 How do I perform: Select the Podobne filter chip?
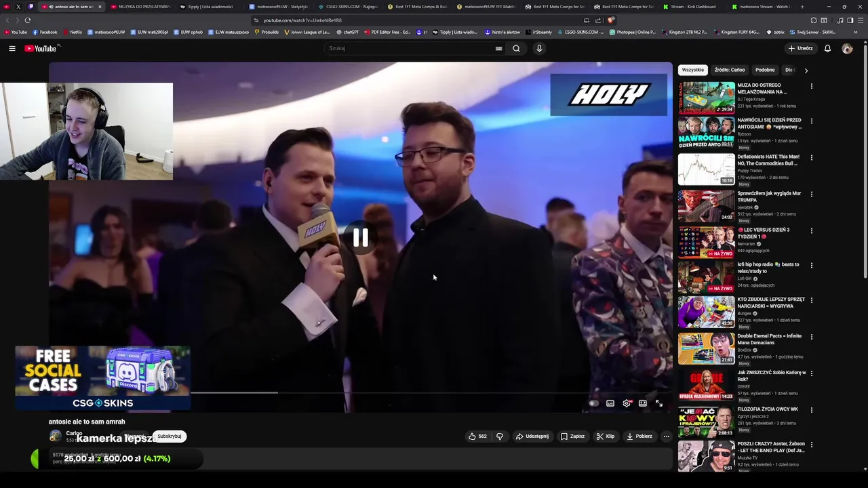click(x=765, y=70)
